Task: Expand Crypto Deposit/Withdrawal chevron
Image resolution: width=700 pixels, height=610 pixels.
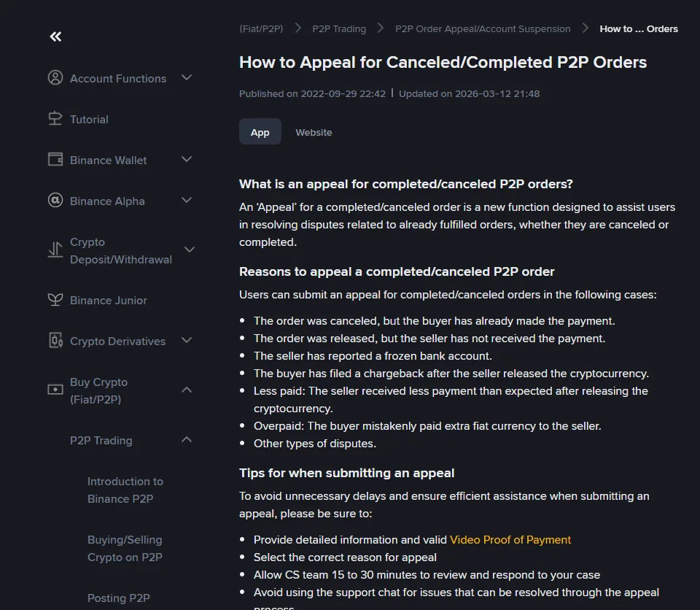Action: tap(190, 250)
